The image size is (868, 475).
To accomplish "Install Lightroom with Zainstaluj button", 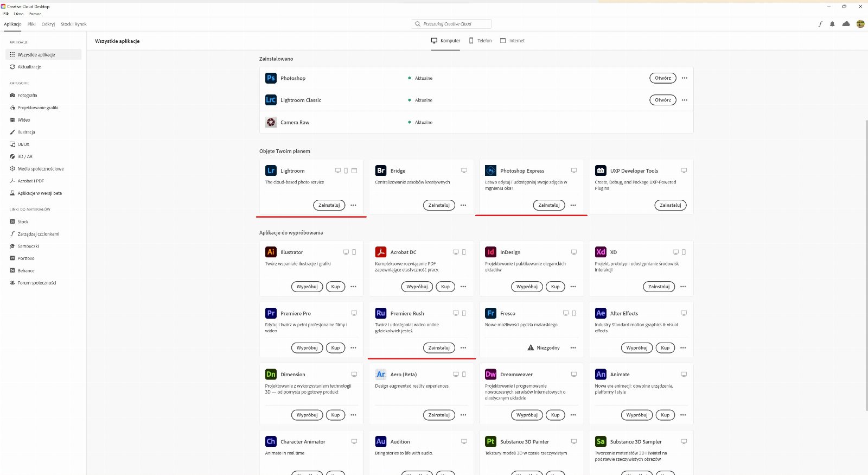I will [329, 205].
